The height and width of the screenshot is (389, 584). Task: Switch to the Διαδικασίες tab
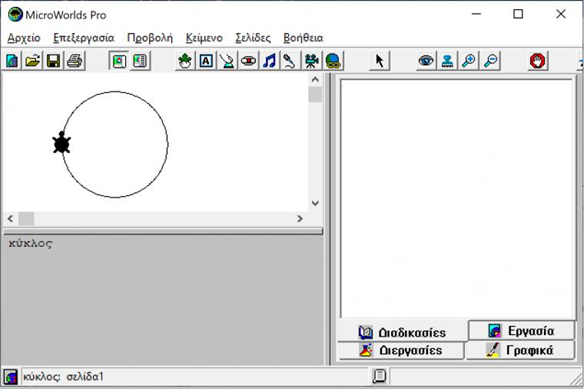click(x=403, y=332)
